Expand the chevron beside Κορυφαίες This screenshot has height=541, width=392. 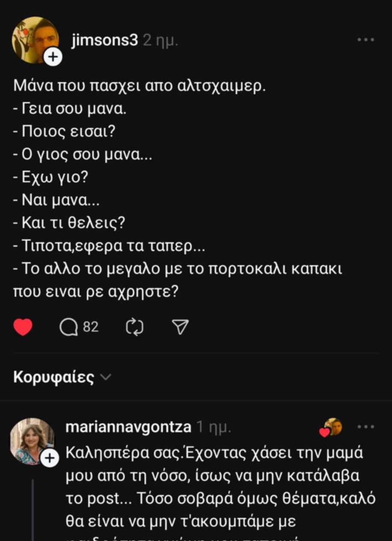point(105,377)
